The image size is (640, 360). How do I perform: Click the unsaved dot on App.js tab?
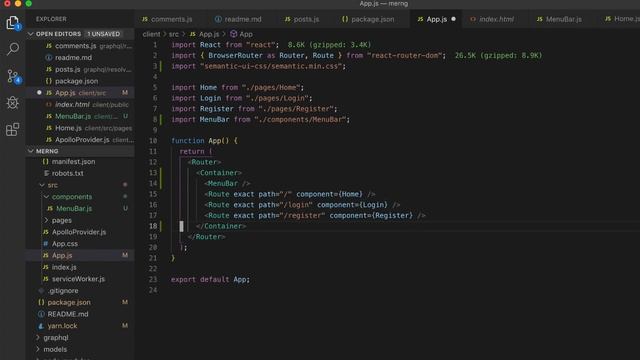click(453, 19)
